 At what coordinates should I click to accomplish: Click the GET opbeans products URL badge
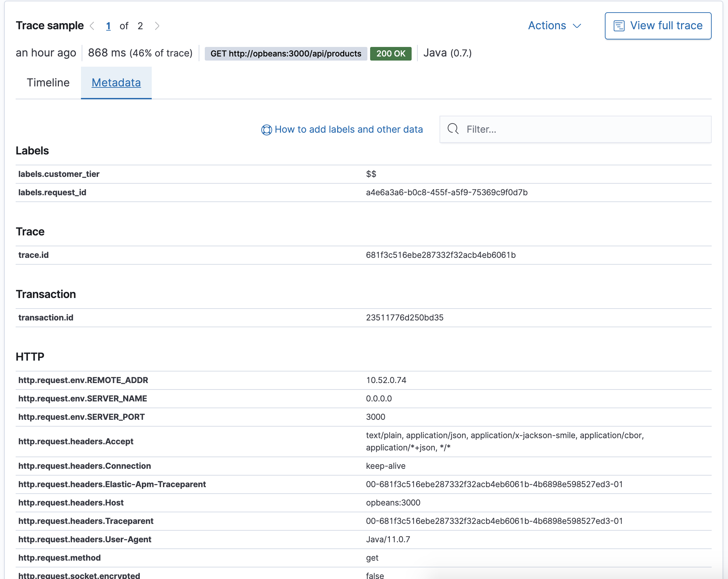[x=286, y=53]
